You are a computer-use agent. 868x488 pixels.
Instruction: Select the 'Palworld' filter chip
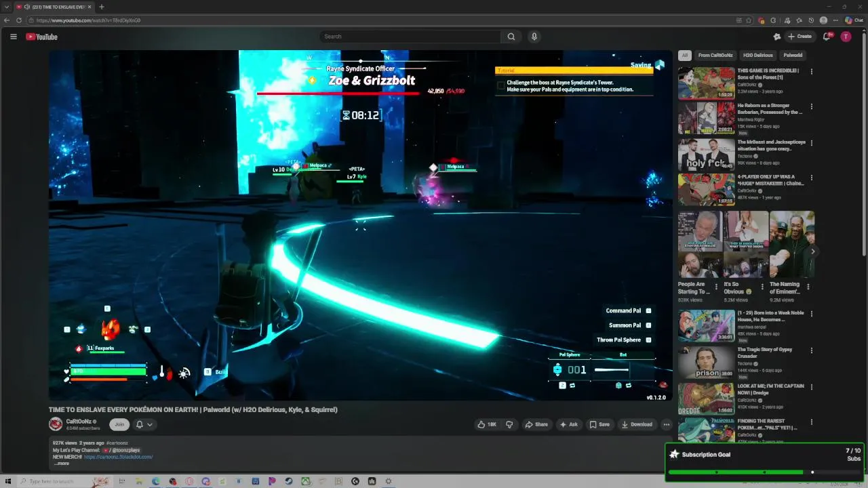(793, 55)
